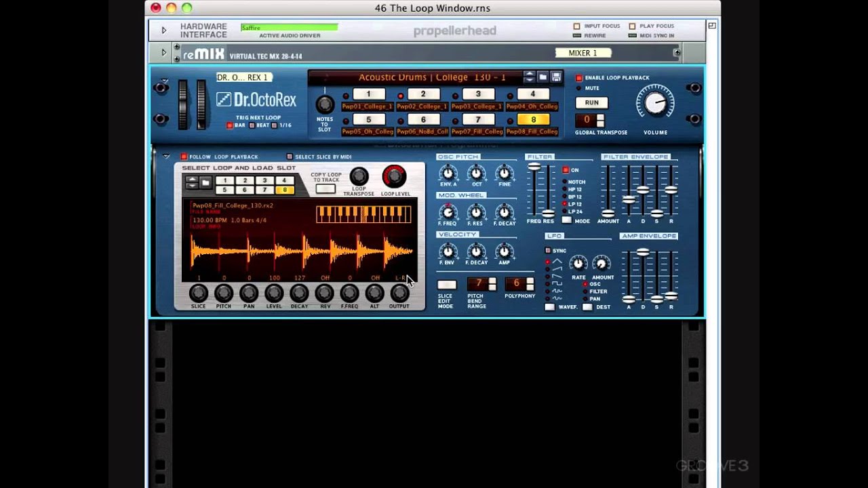Adjust the Velocity Amp knob
The height and width of the screenshot is (488, 868).
(504, 252)
